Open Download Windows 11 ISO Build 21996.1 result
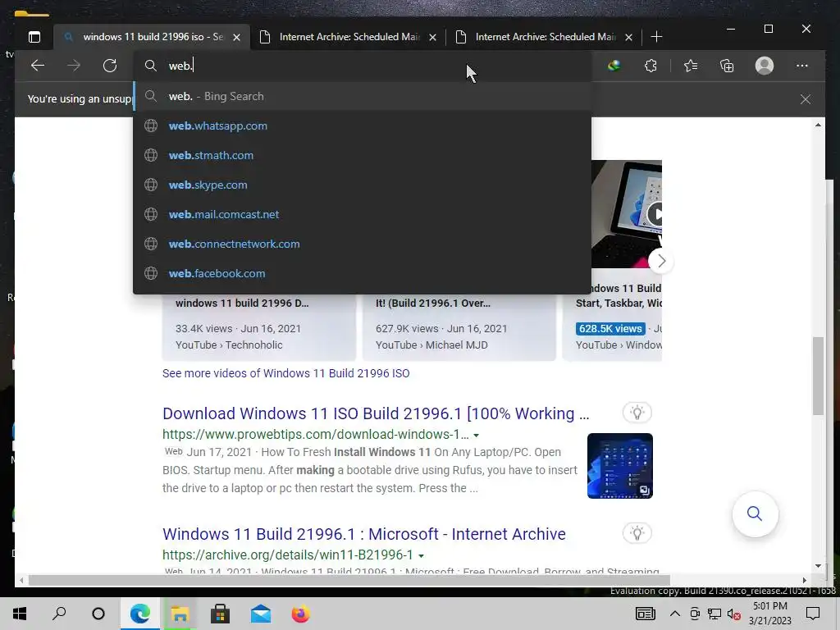The image size is (840, 630). click(376, 413)
